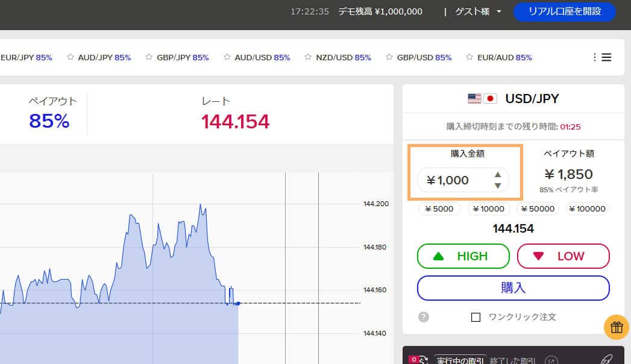631x364 pixels.
Task: Select the EUR/AUD 85% asset
Action: point(504,57)
